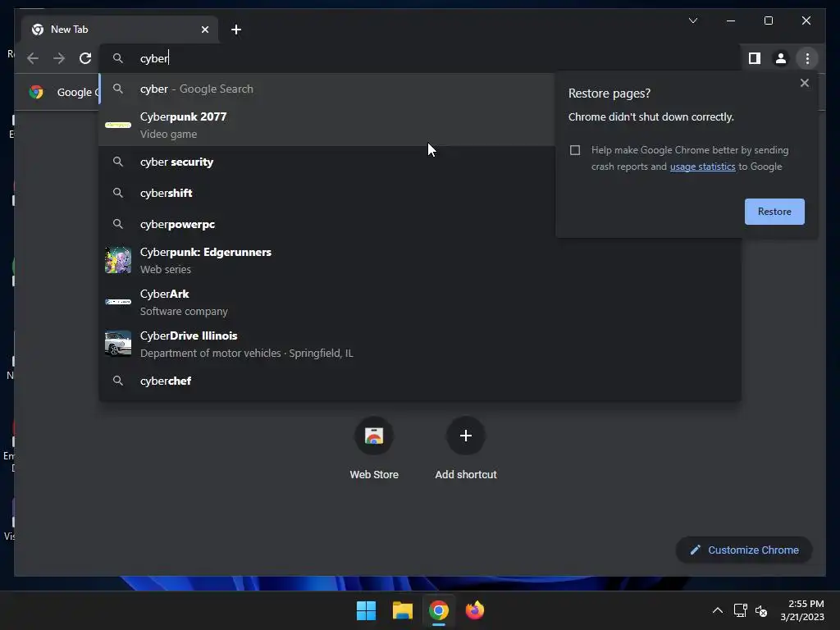Expand the tab search chevron

coord(692,21)
